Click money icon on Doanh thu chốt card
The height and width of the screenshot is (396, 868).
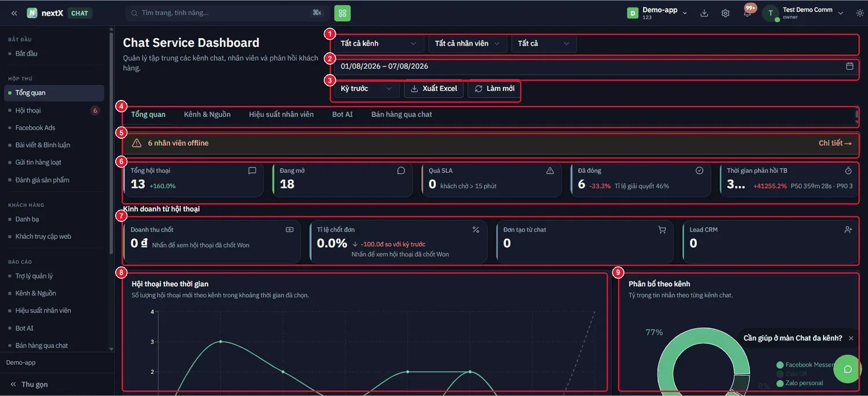click(x=289, y=230)
